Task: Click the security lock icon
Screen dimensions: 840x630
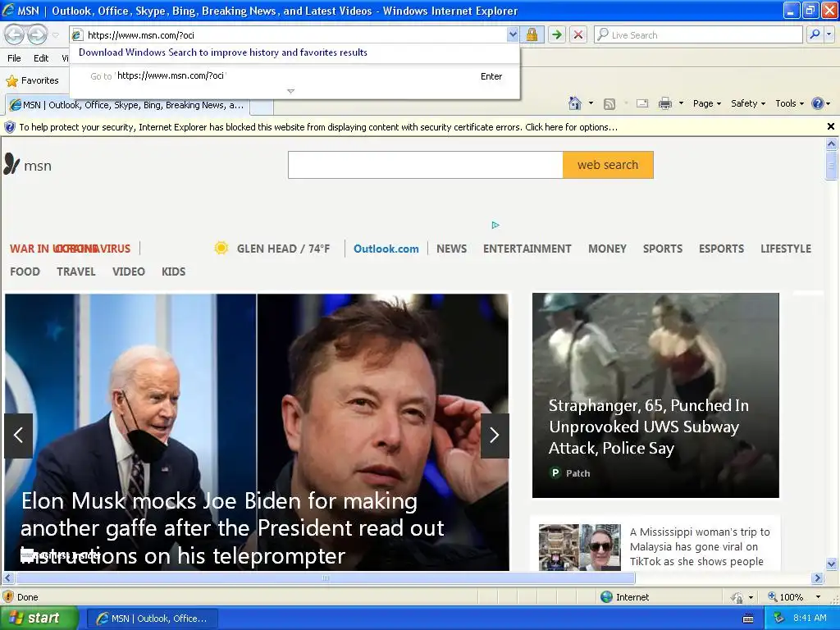Action: click(x=532, y=34)
